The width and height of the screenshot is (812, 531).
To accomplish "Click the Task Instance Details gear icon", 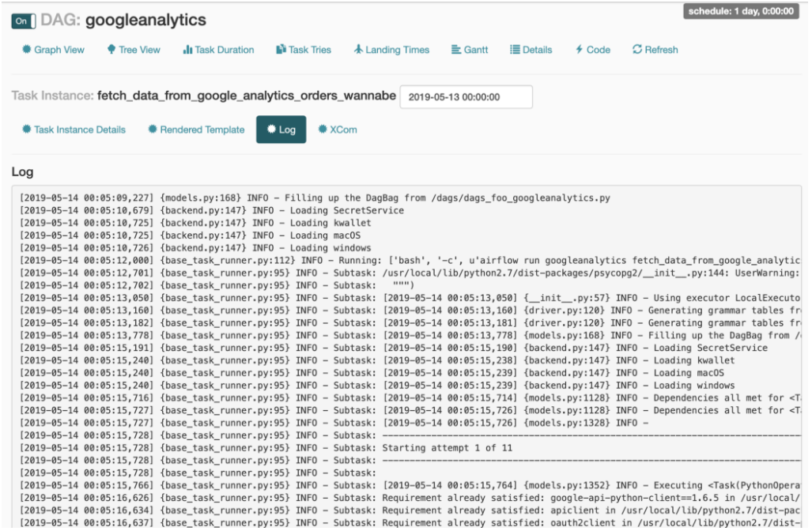I will click(x=26, y=129).
